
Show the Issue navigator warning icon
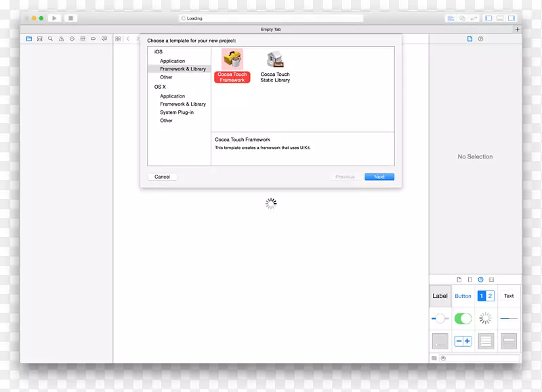(x=61, y=39)
